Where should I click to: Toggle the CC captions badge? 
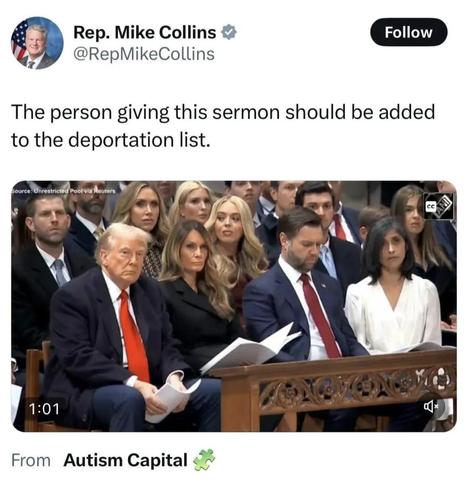click(x=428, y=207)
